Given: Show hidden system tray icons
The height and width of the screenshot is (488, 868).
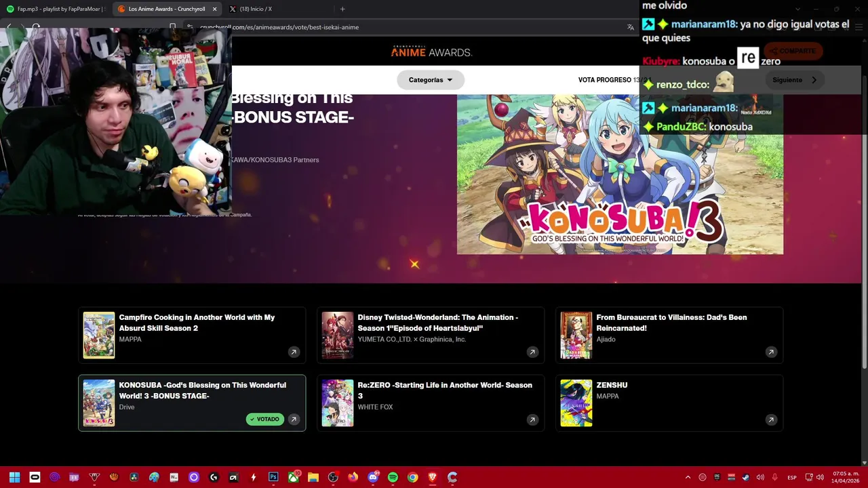Looking at the screenshot, I should pos(688,477).
